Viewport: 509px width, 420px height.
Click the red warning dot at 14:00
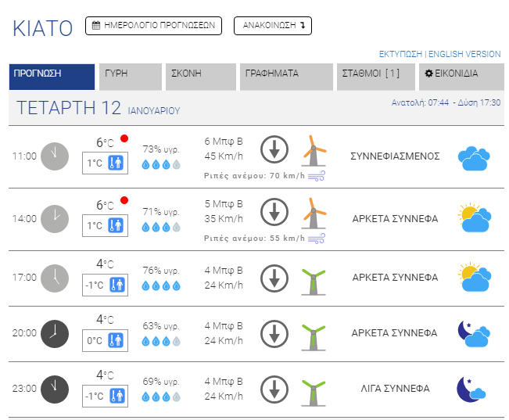[124, 201]
